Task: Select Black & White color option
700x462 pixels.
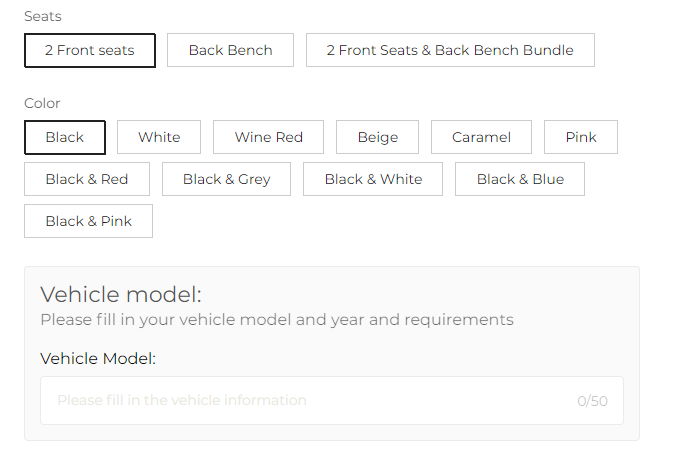Action: click(x=373, y=179)
